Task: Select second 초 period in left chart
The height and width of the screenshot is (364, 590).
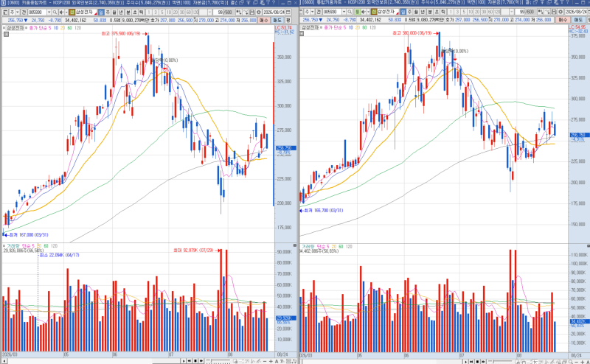Action: pyautogui.click(x=135, y=12)
